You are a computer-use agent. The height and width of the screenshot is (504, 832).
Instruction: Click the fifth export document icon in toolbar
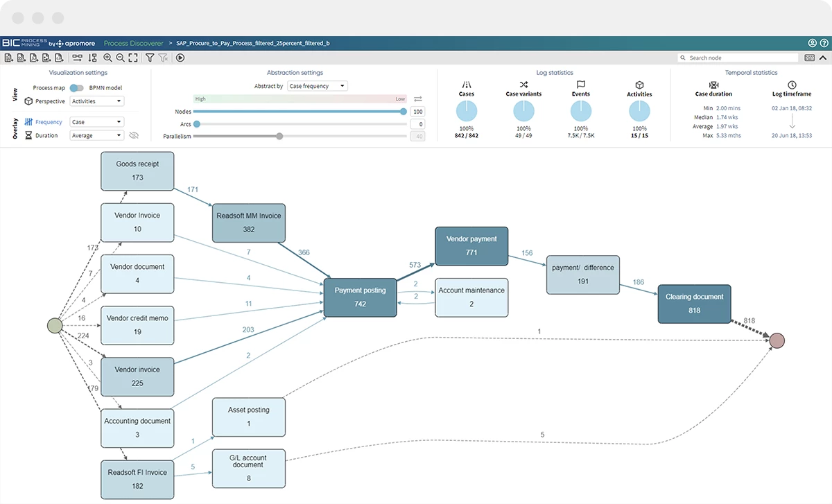click(59, 58)
